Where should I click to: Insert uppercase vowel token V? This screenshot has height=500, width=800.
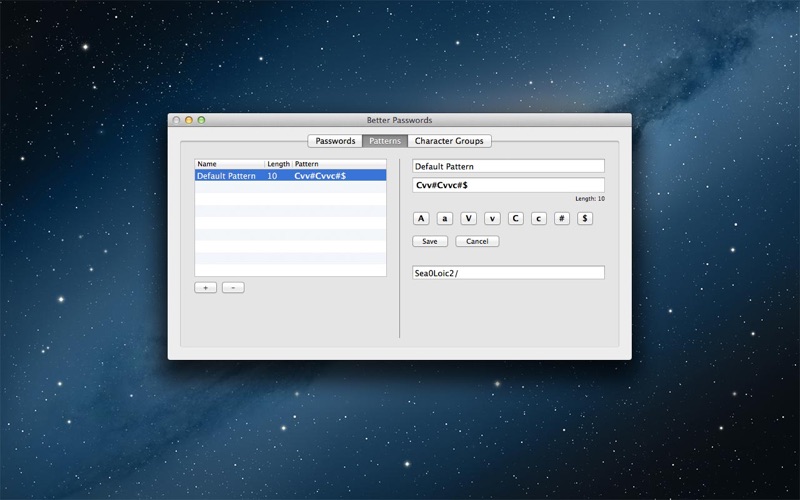coord(468,218)
